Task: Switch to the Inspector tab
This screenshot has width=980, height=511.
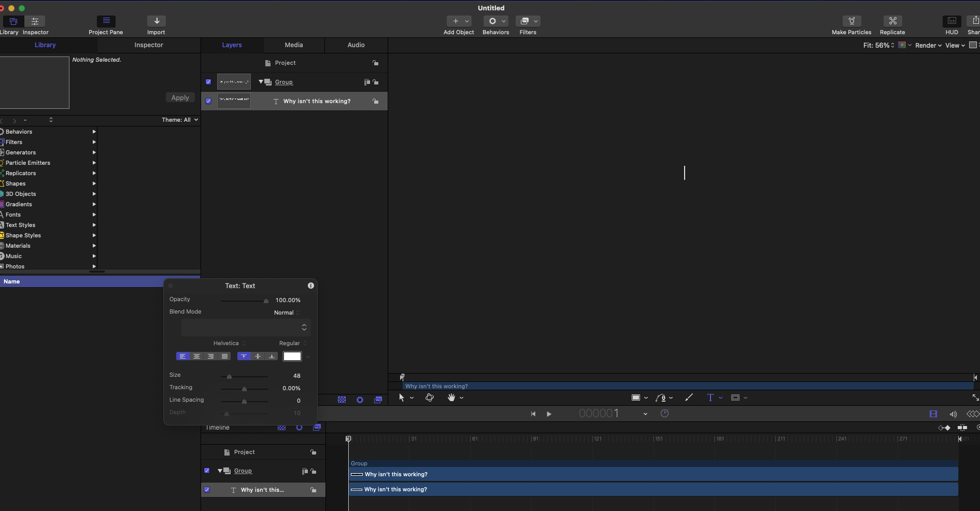Action: coord(149,45)
